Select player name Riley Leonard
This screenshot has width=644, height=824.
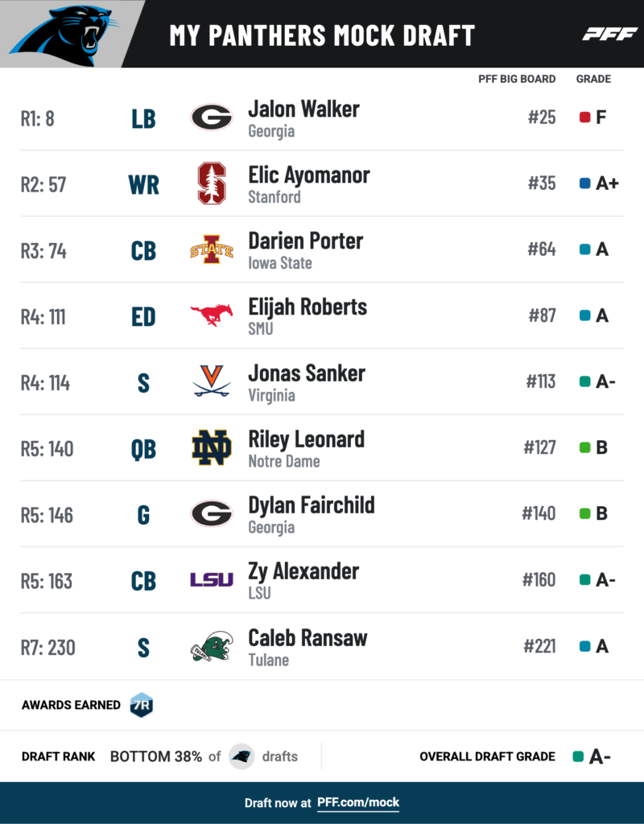[307, 439]
